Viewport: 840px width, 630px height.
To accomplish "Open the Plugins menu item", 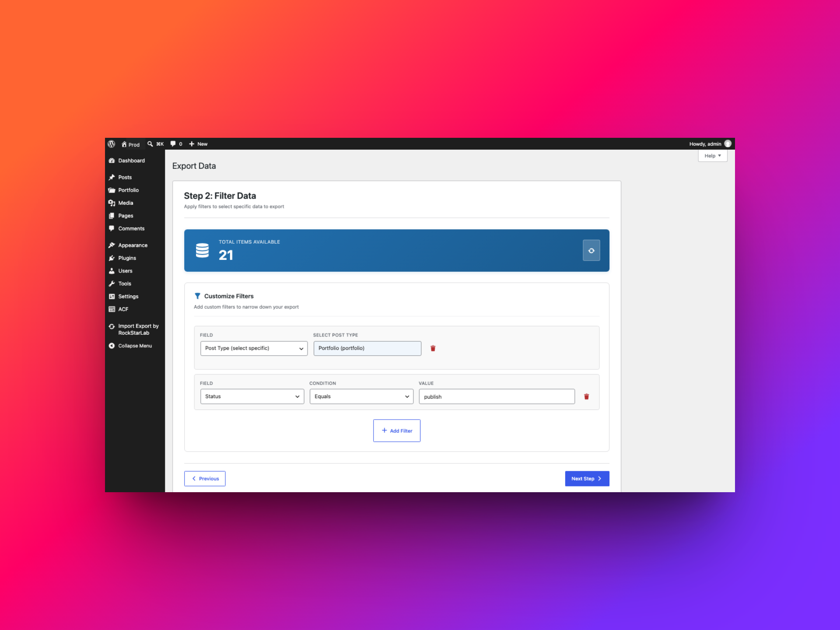I will coord(135,258).
